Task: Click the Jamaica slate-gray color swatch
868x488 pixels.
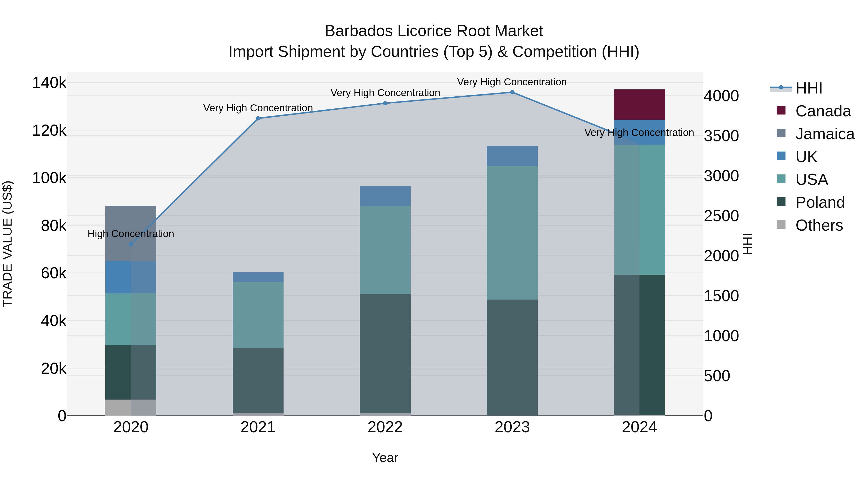Action: coord(781,133)
